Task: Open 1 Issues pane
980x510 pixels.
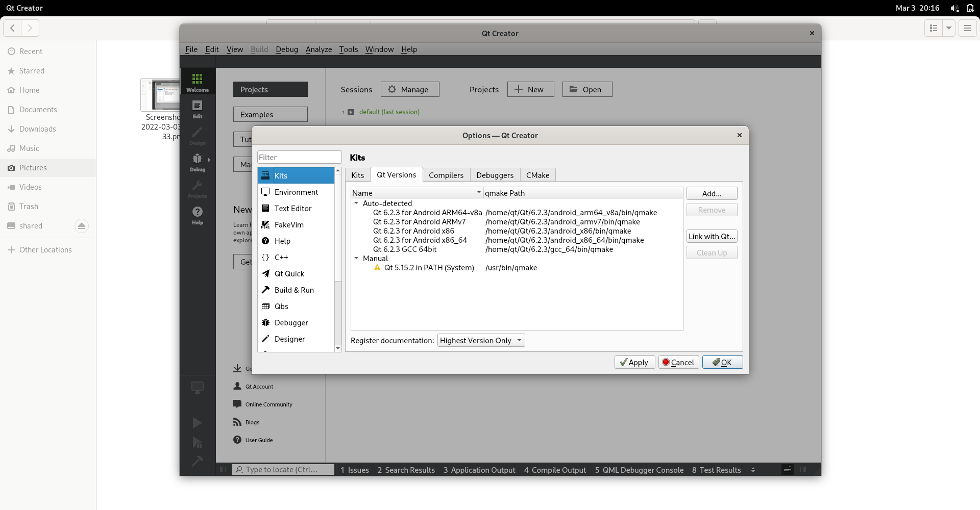Action: coord(355,470)
